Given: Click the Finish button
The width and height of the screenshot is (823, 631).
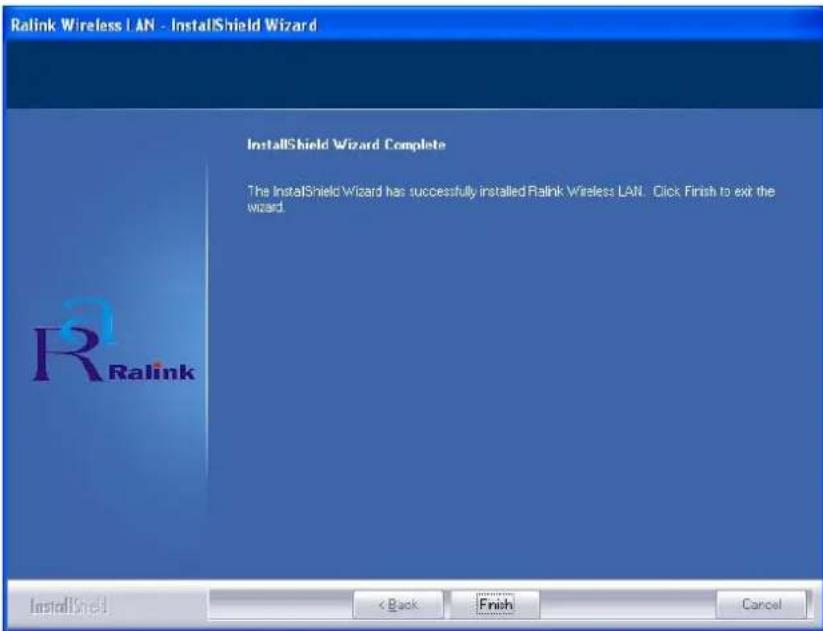Looking at the screenshot, I should pyautogui.click(x=495, y=605).
